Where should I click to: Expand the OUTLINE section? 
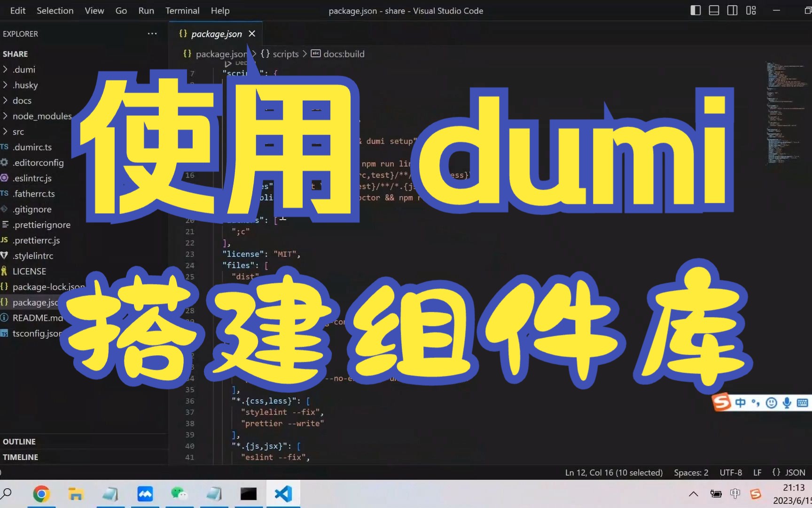click(19, 441)
